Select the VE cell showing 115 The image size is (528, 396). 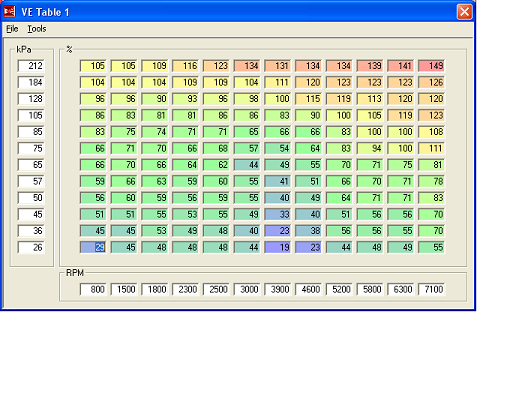point(308,99)
